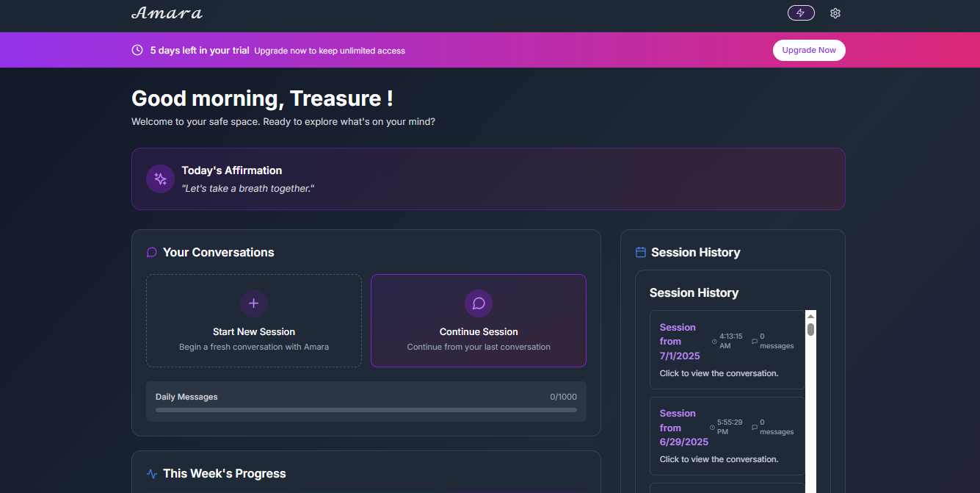
Task: Click clock icon next to 5:55:29 PM
Action: [x=712, y=428]
